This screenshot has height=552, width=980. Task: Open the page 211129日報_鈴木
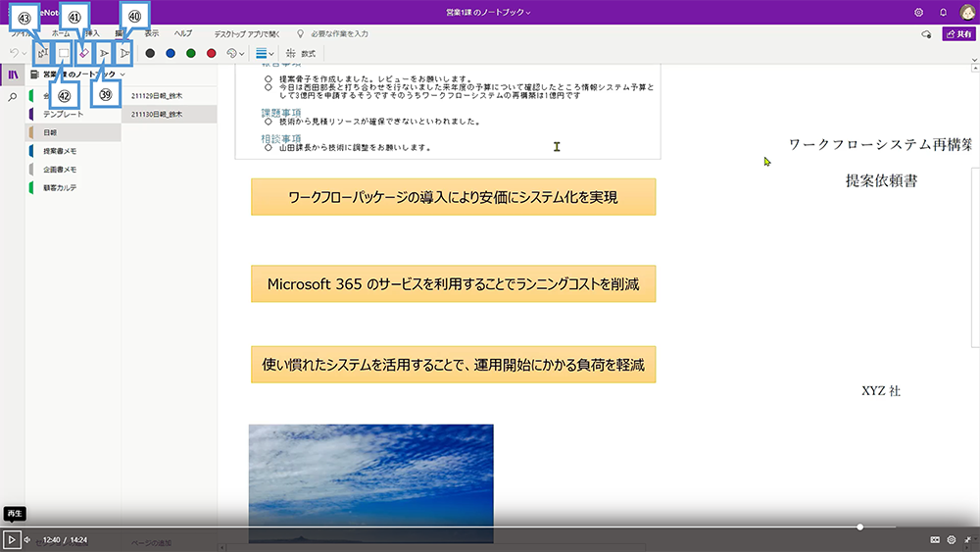coord(170,96)
